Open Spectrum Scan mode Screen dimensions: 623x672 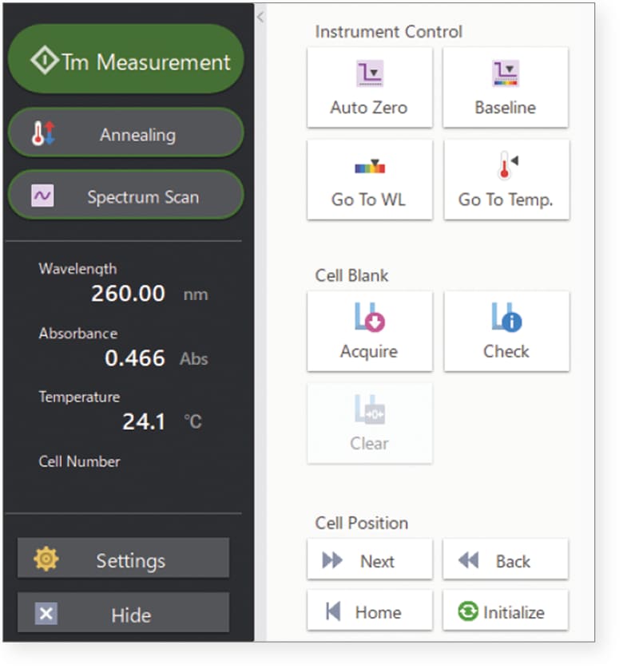[125, 195]
